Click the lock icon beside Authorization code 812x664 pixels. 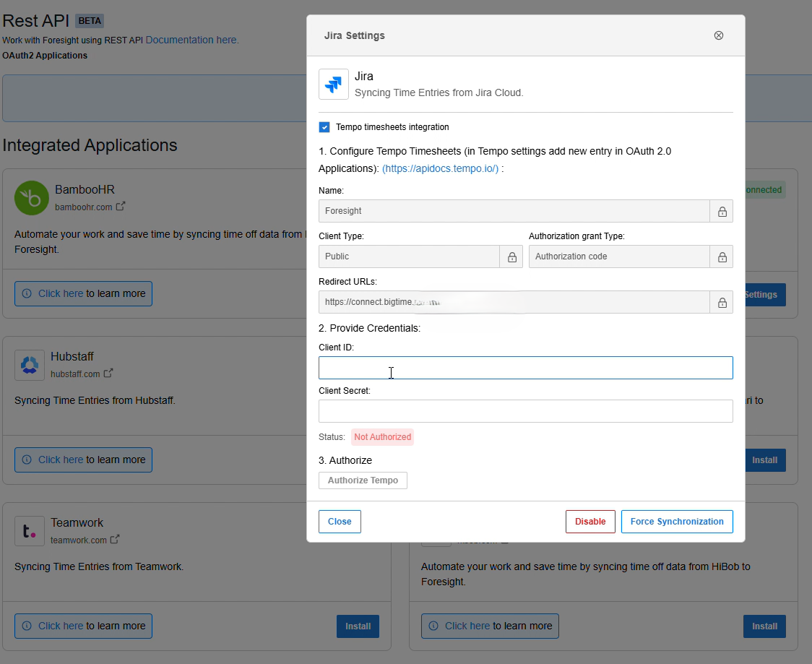coord(722,256)
